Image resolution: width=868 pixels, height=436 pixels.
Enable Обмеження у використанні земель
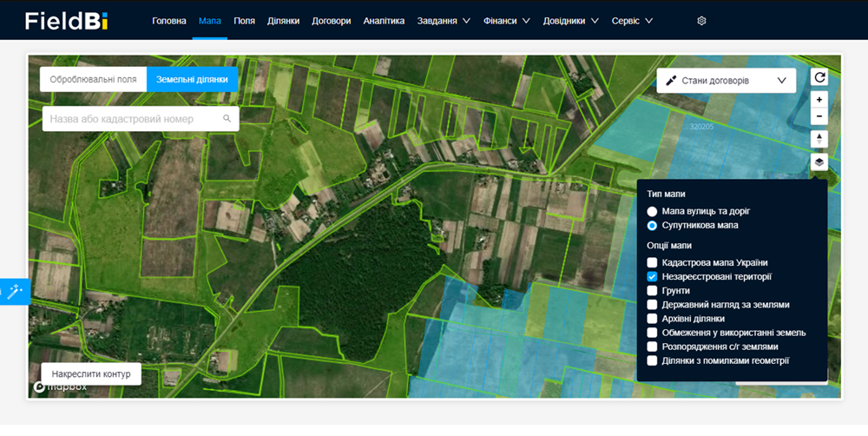pos(652,333)
